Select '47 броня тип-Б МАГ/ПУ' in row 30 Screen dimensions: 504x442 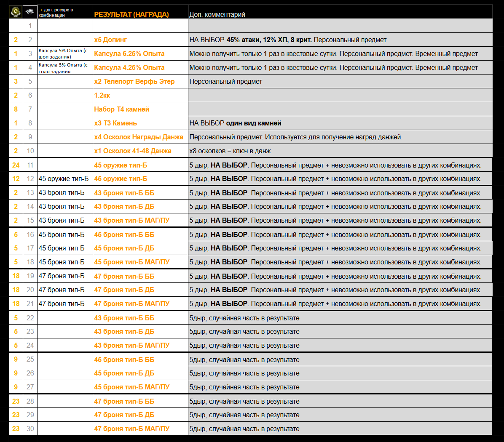tap(131, 429)
